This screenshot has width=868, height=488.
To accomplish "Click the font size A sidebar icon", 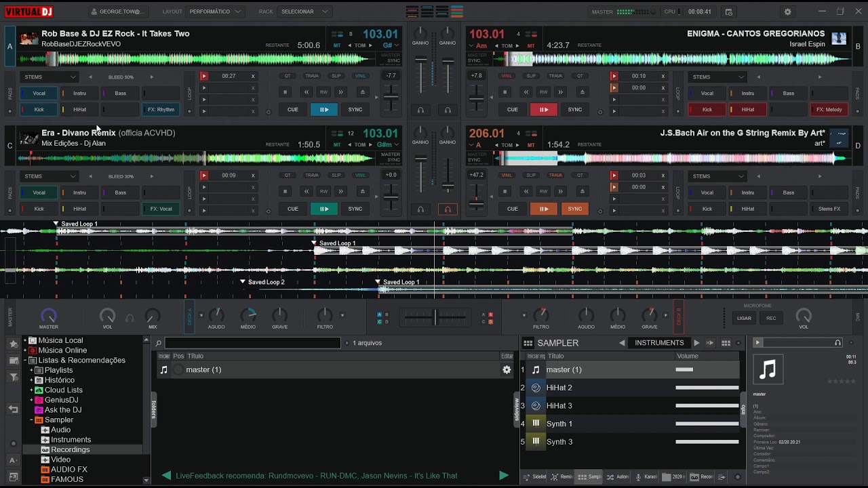I will coord(13,460).
